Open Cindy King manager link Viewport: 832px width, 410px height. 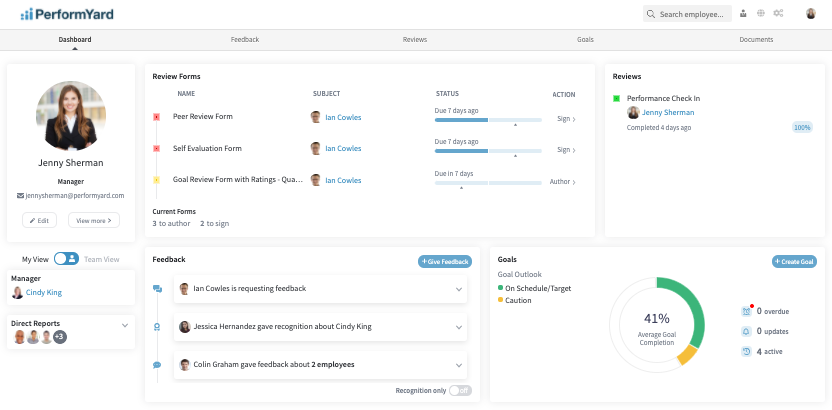click(44, 293)
